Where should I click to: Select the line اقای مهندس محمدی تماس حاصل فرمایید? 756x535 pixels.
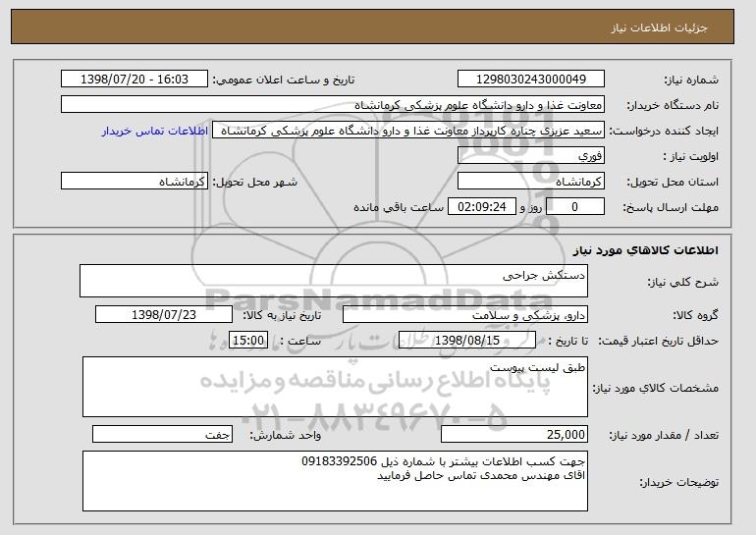pyautogui.click(x=481, y=475)
